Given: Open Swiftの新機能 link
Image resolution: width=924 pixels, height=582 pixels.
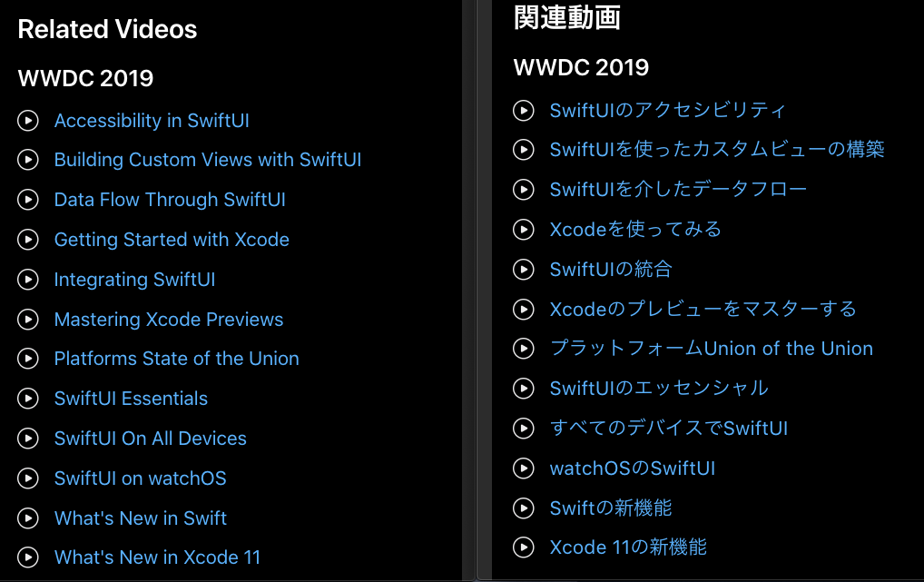Looking at the screenshot, I should coord(611,508).
